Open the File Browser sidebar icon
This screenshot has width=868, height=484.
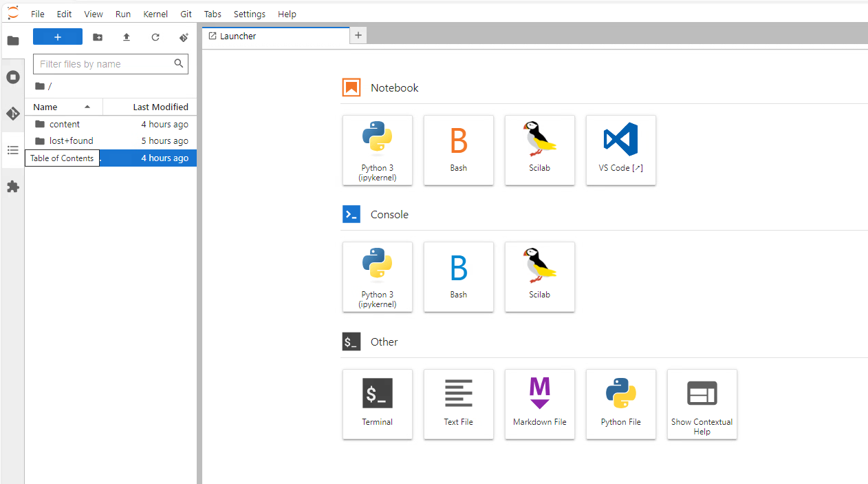pos(13,41)
